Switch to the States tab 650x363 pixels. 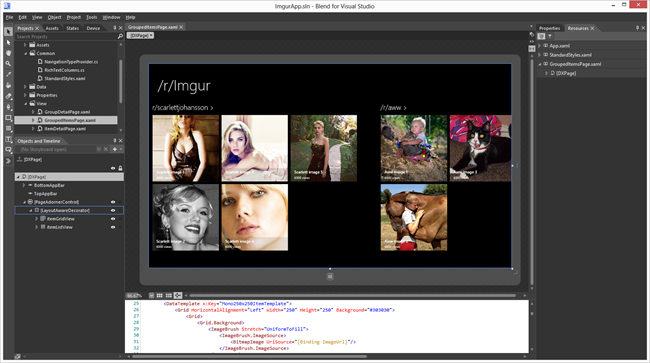(73, 28)
